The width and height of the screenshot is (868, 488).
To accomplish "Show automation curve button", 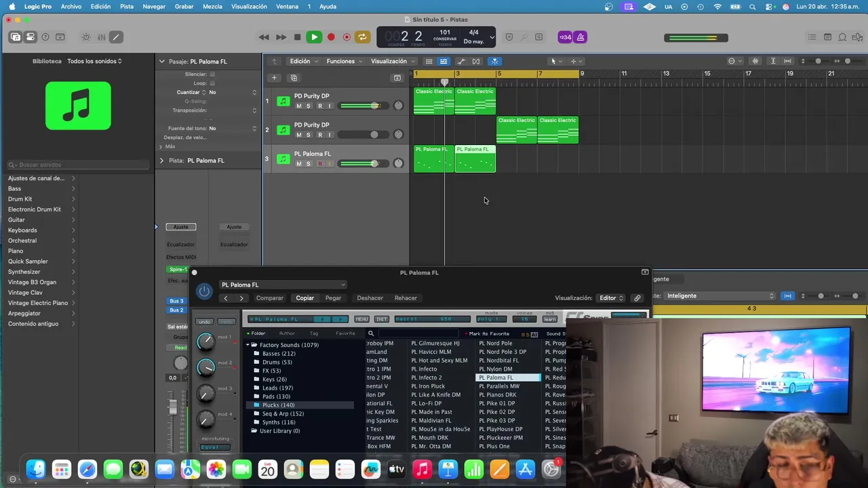I will pos(461,61).
